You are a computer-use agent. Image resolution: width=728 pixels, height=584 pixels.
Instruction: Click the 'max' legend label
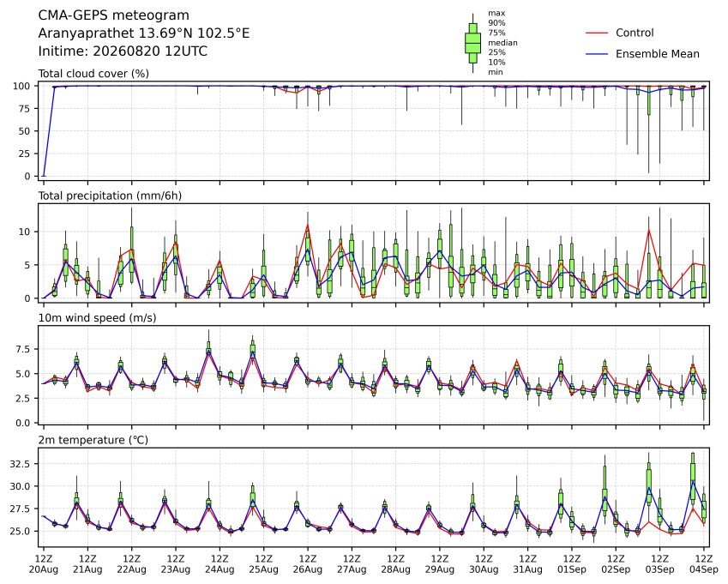point(496,14)
